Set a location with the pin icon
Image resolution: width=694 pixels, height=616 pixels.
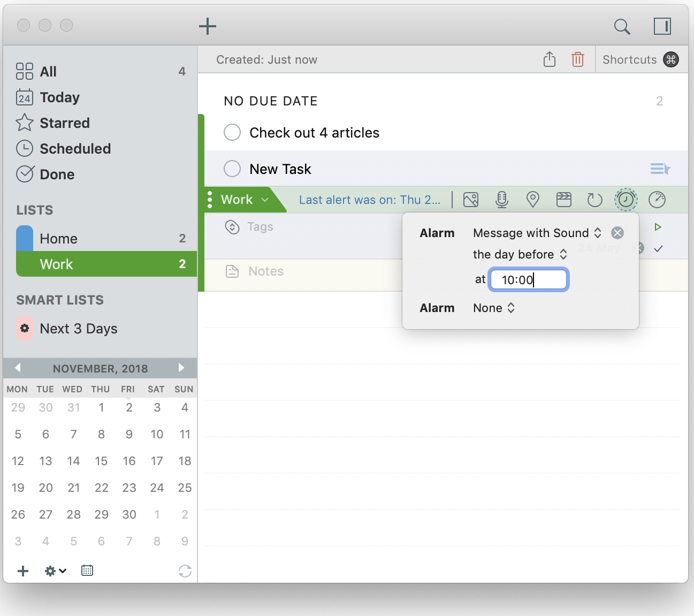533,200
